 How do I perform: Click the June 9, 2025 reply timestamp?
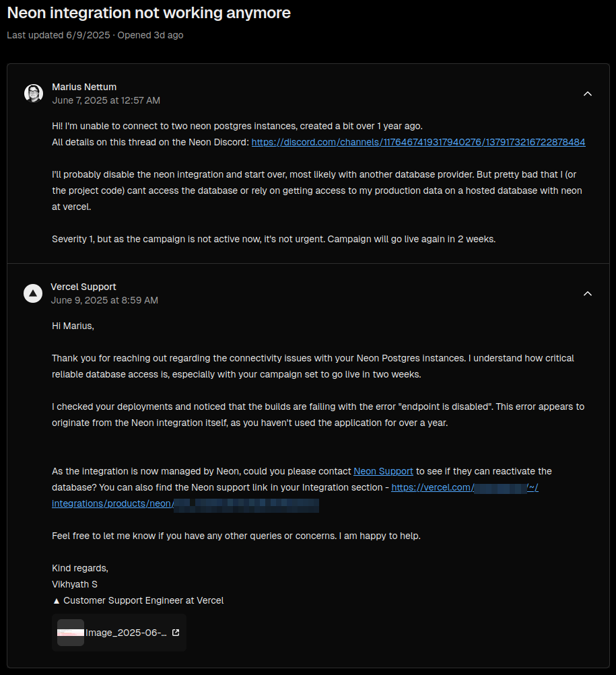[x=104, y=300]
